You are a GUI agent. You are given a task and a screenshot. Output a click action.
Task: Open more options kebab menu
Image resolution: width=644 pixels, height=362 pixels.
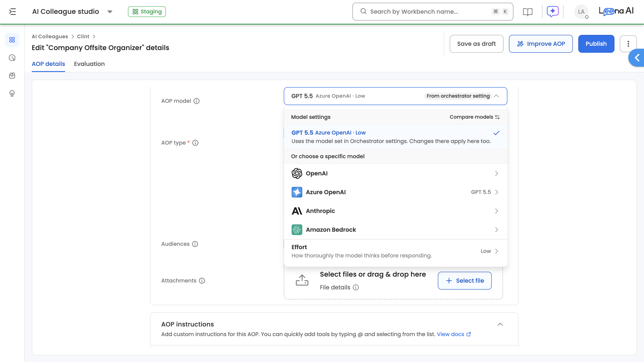pos(628,44)
